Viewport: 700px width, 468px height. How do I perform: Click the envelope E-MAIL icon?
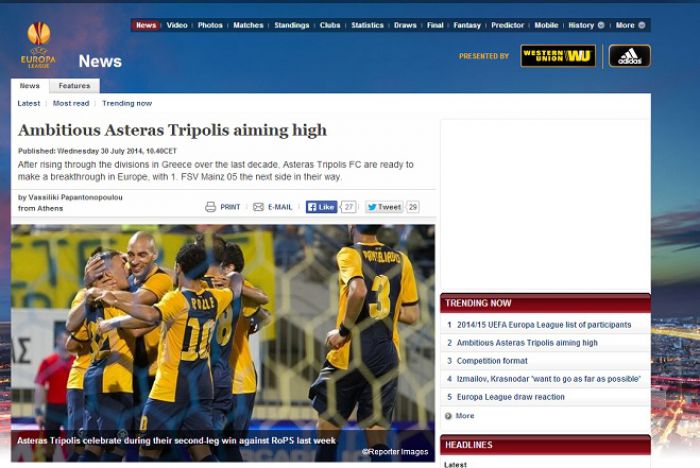[258, 207]
